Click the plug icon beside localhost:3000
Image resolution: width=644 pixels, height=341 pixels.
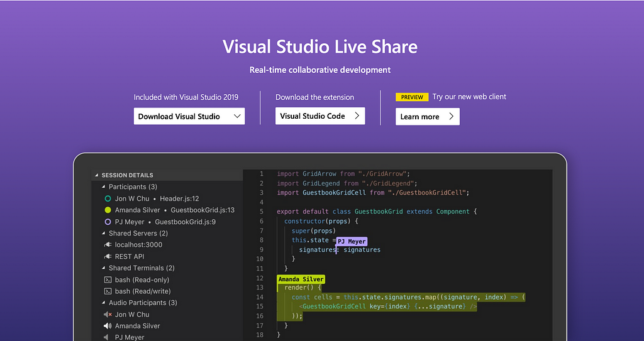pyautogui.click(x=108, y=244)
